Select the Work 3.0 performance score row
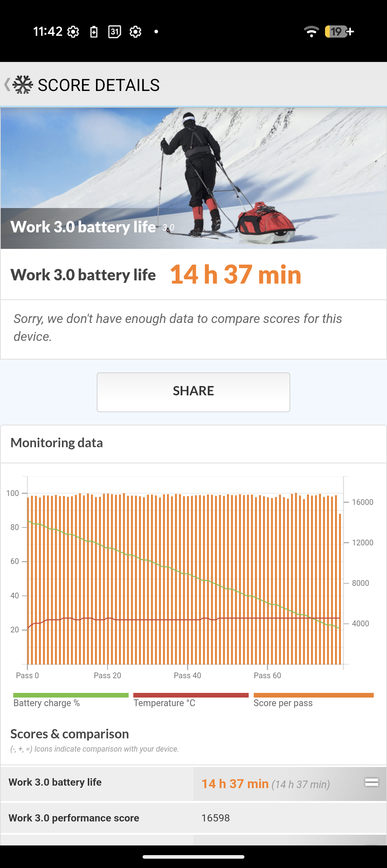387x868 pixels. click(193, 818)
